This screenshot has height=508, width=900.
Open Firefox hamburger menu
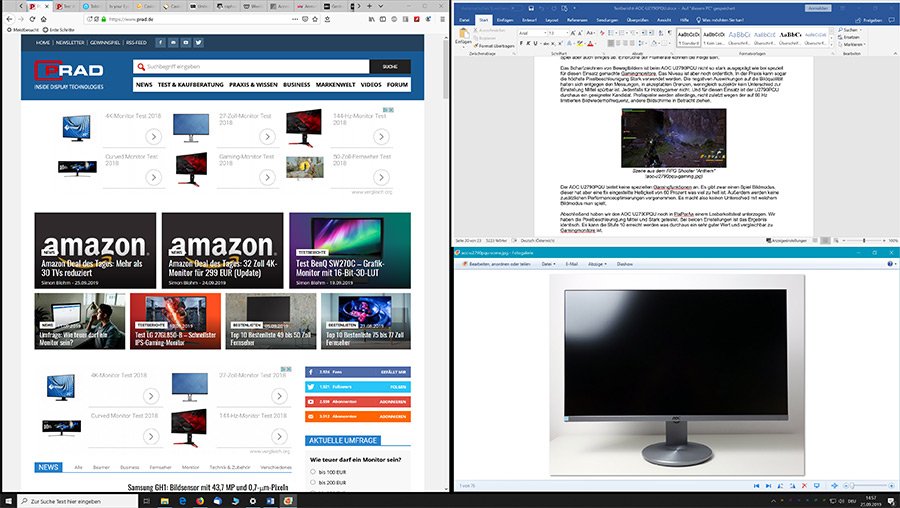tap(443, 19)
